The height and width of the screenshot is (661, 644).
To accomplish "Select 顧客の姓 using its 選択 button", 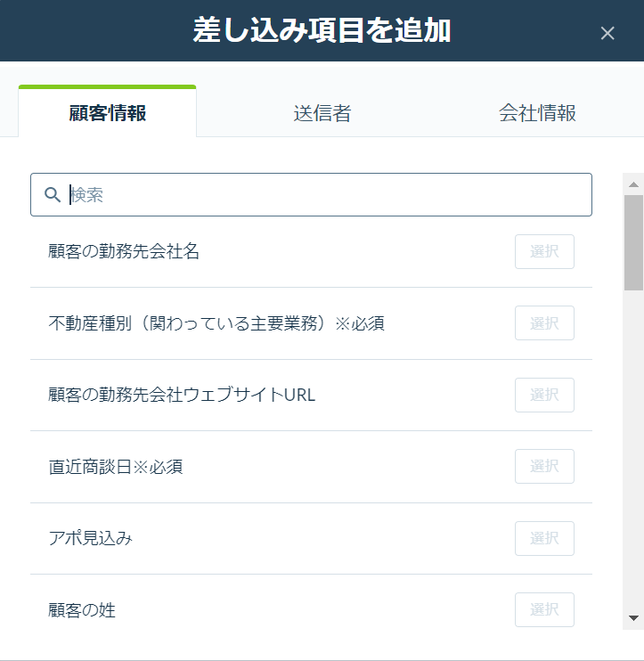I will pos(544,609).
